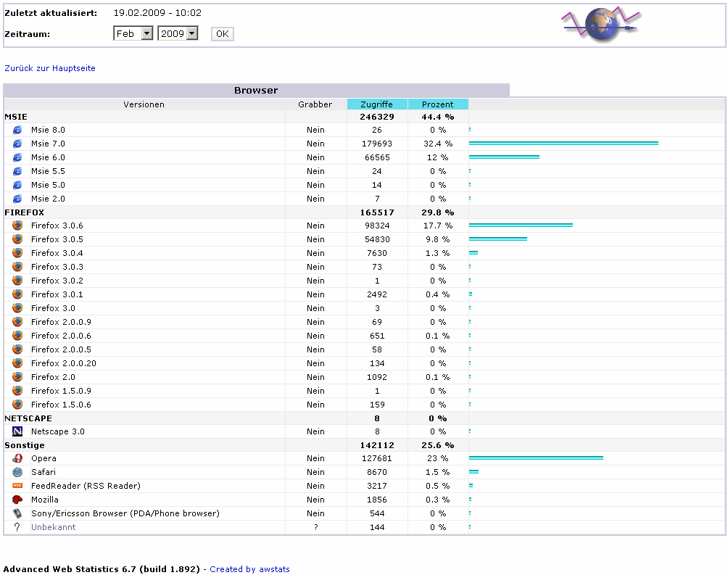This screenshot has height=575, width=728.
Task: Click the Mozilla red dinosaur icon
Action: point(17,500)
